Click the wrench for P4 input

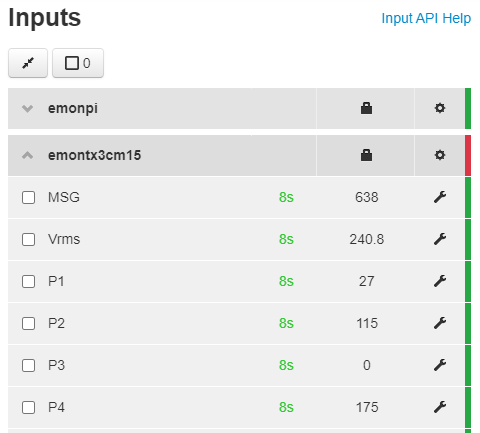(x=440, y=407)
